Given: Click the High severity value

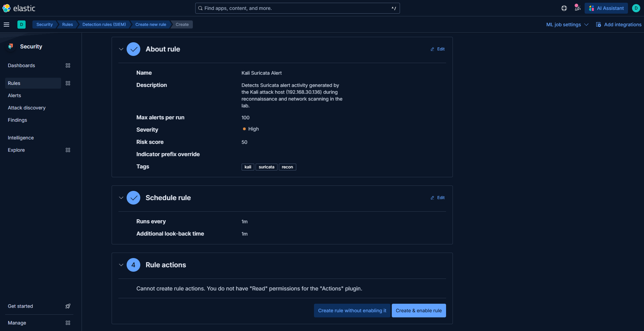Looking at the screenshot, I should click(251, 129).
